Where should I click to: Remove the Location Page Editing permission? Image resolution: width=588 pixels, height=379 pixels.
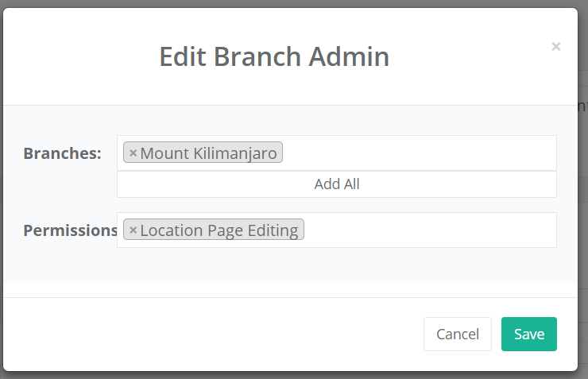tap(133, 230)
